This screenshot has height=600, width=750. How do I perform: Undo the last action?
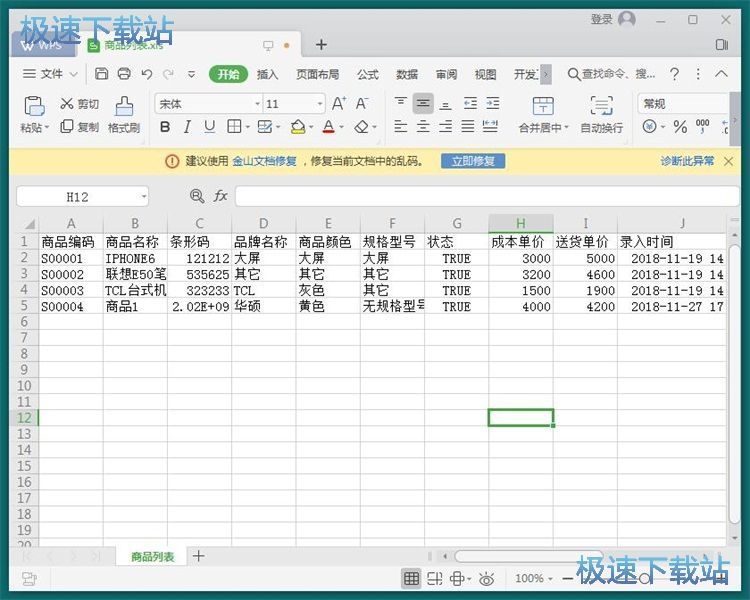[147, 74]
